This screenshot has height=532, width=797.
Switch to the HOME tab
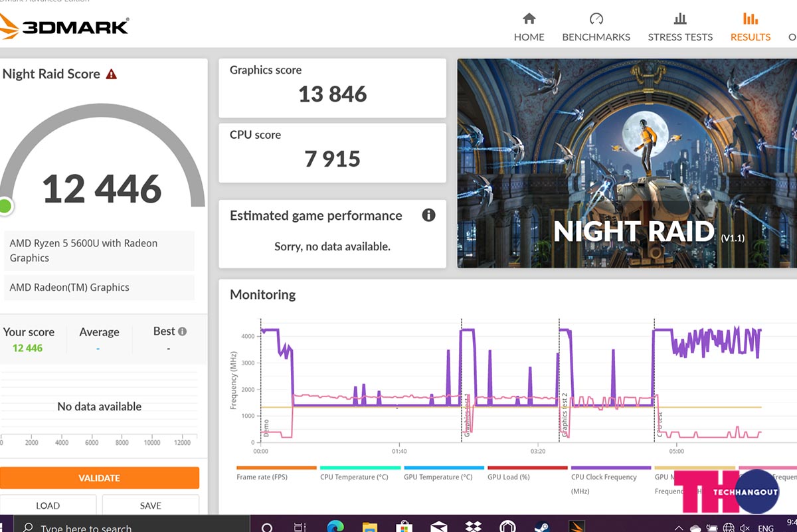(x=529, y=37)
